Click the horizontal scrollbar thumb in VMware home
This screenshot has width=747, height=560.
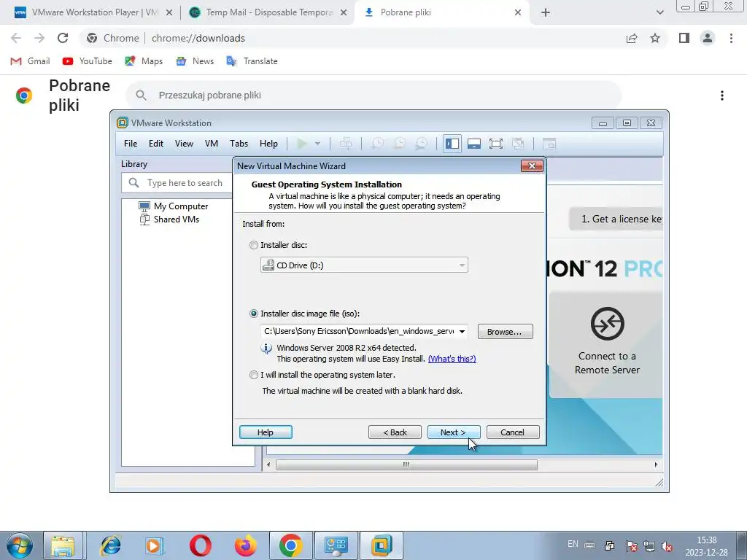[406, 464]
